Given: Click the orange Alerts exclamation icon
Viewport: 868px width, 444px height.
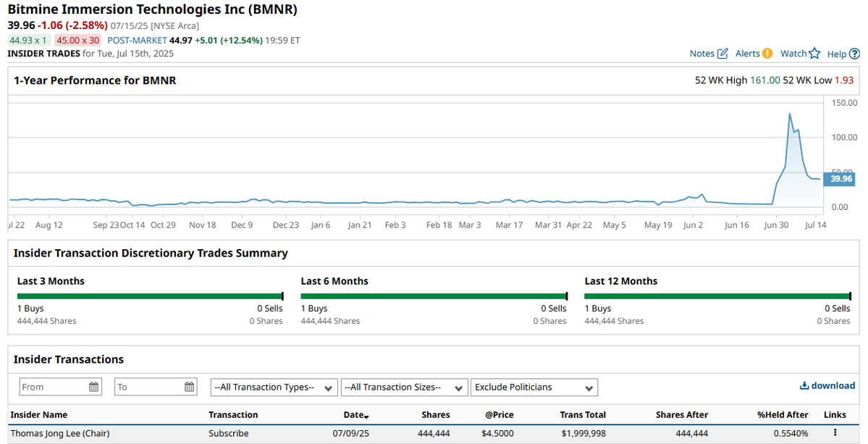Looking at the screenshot, I should pyautogui.click(x=767, y=53).
